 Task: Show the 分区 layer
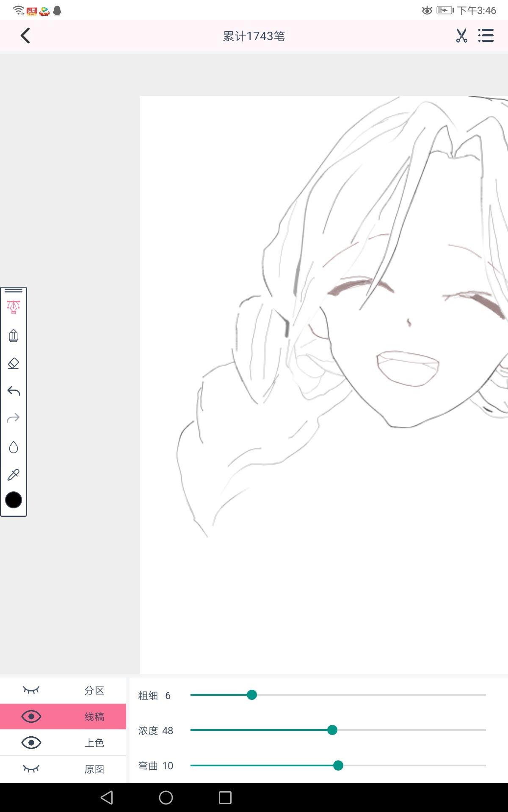31,691
